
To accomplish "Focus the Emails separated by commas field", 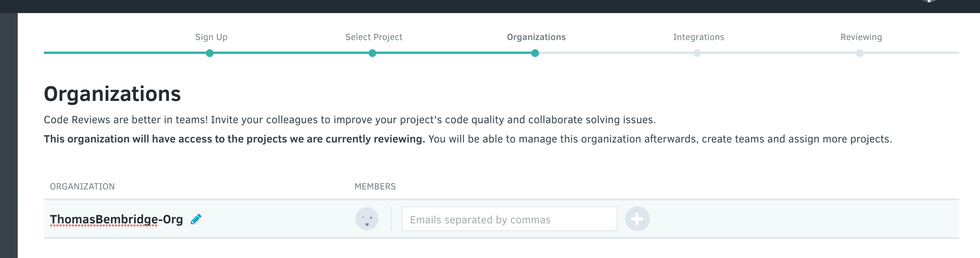I will (x=509, y=219).
